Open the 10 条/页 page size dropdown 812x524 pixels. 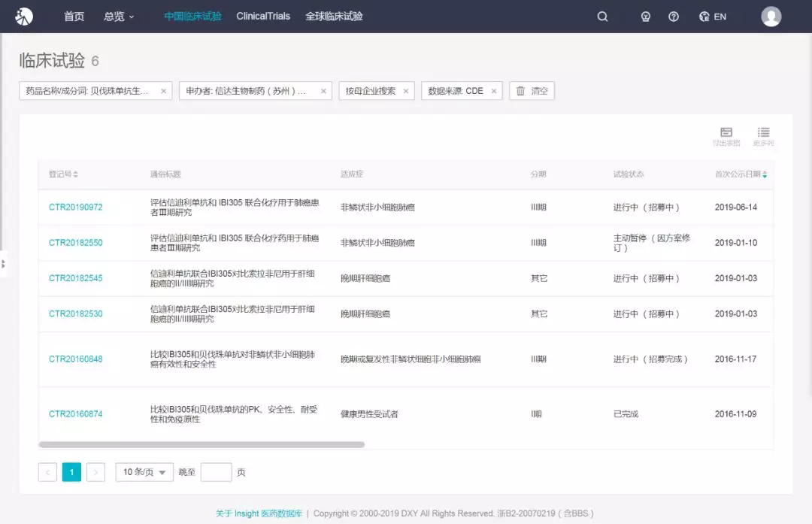(x=144, y=472)
